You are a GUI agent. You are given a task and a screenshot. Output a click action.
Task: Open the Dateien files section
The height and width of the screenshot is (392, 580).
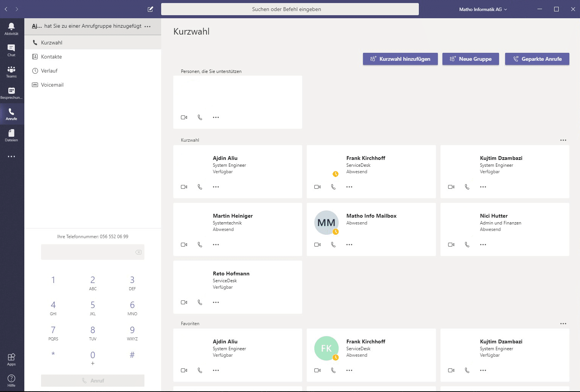point(11,135)
